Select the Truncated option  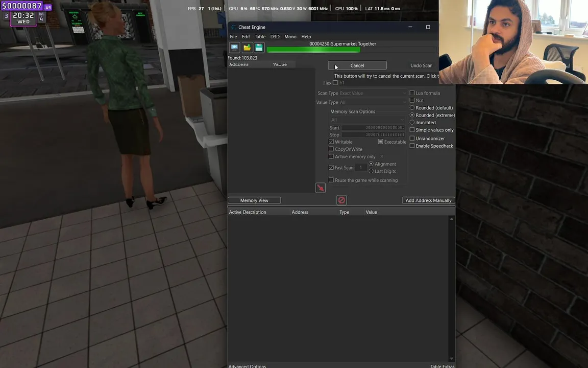click(412, 123)
